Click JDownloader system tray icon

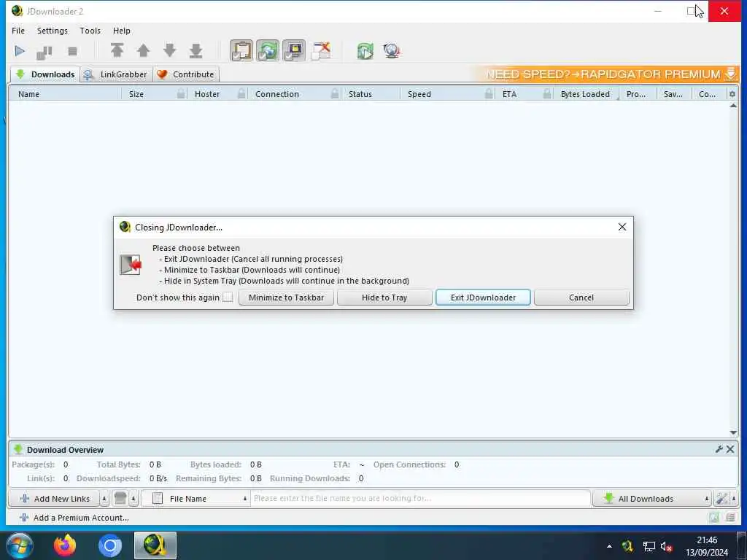(627, 547)
